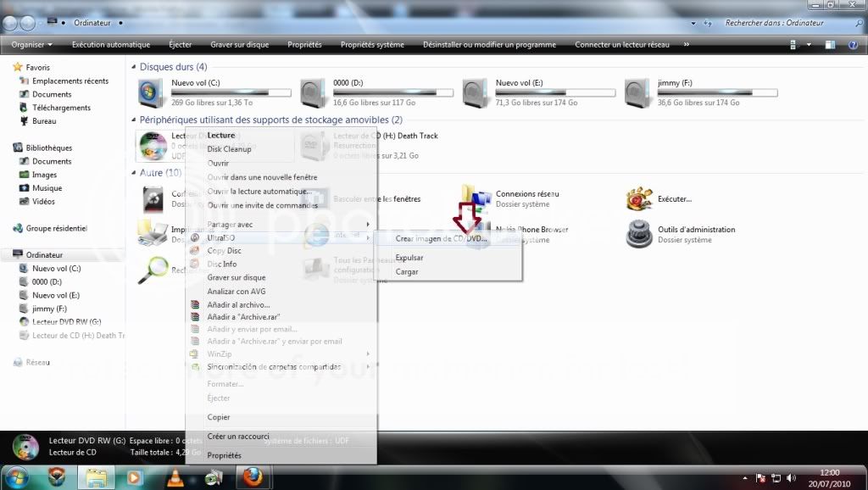Expand the toolbar overflow chevron
Image resolution: width=868 pixels, height=490 pixels.
pyautogui.click(x=687, y=44)
